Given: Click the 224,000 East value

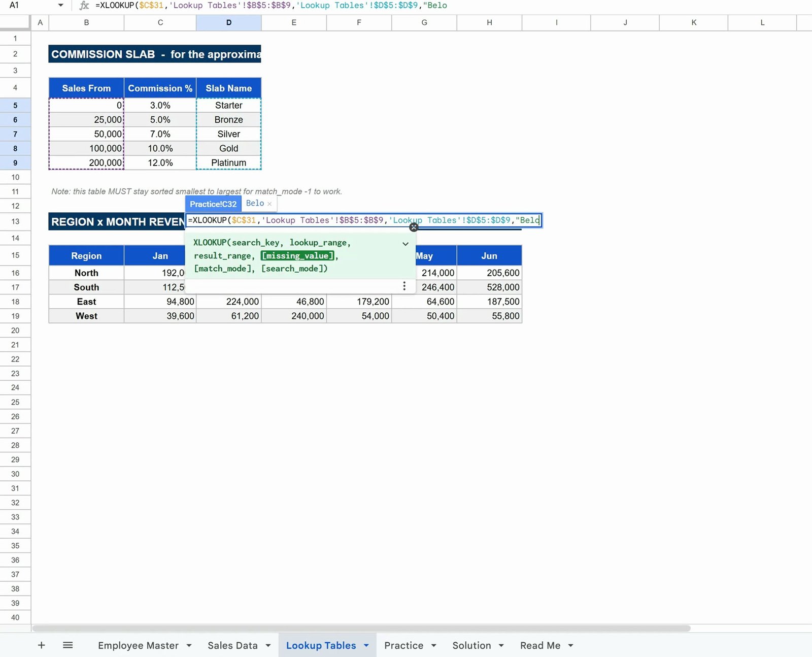Looking at the screenshot, I should (x=229, y=302).
